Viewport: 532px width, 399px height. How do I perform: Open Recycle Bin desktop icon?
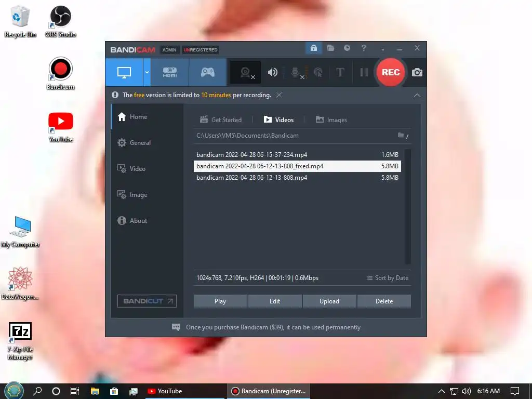pyautogui.click(x=20, y=22)
